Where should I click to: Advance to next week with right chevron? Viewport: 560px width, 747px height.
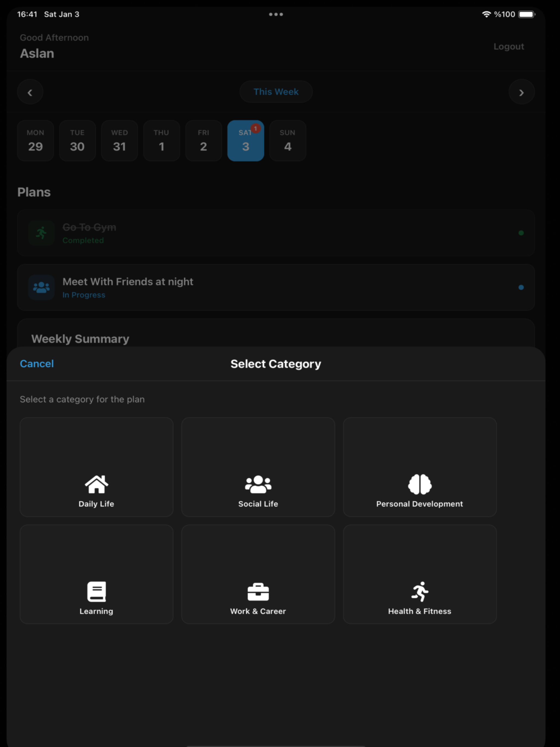521,92
